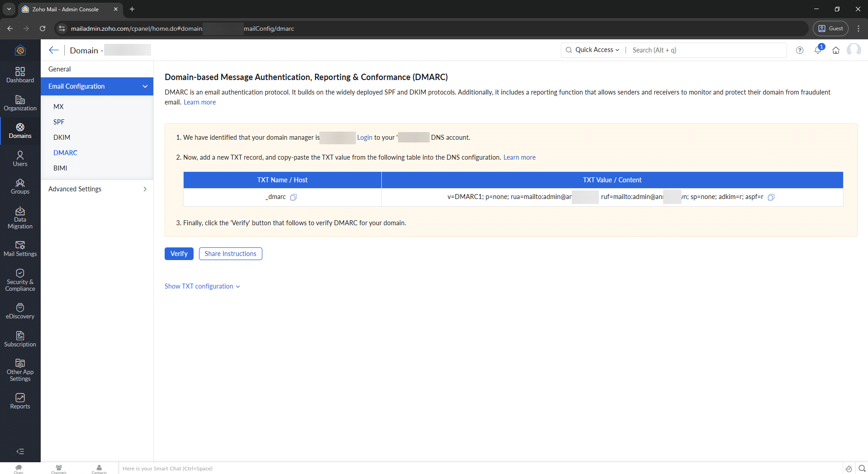Image resolution: width=868 pixels, height=474 pixels.
Task: Select the SPF menu item
Action: pos(59,122)
